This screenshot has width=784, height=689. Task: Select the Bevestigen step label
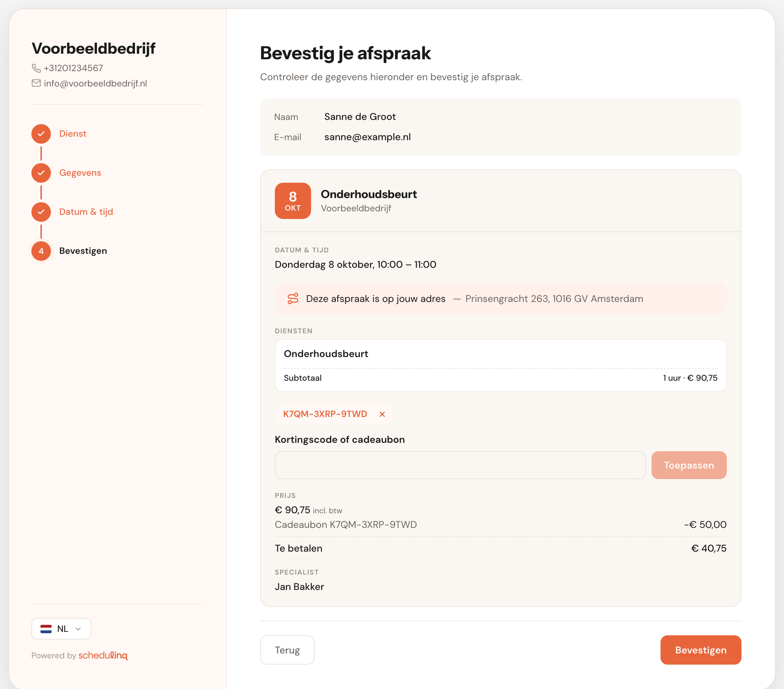tap(83, 251)
